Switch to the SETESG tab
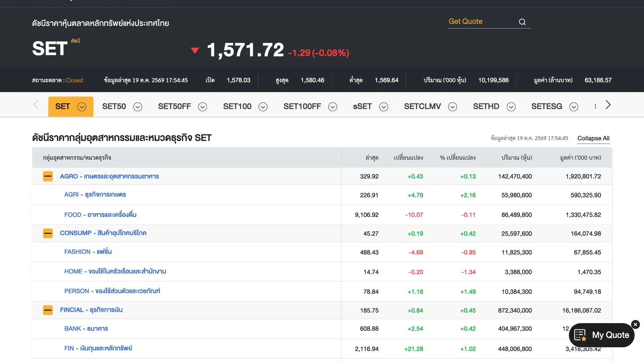This screenshot has width=644, height=362. click(547, 107)
